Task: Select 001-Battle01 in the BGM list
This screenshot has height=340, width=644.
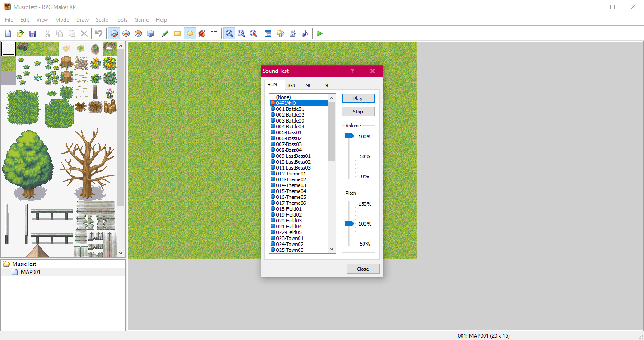Action: pos(299,109)
